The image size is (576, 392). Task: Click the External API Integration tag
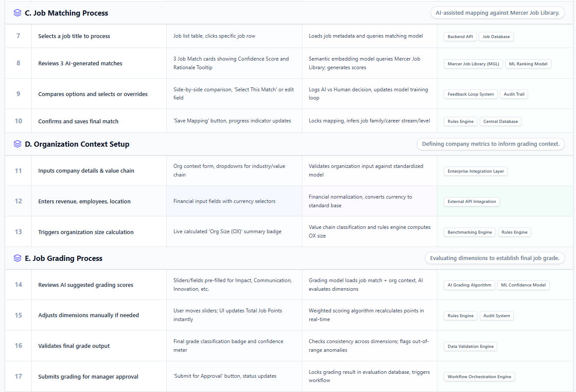point(472,202)
